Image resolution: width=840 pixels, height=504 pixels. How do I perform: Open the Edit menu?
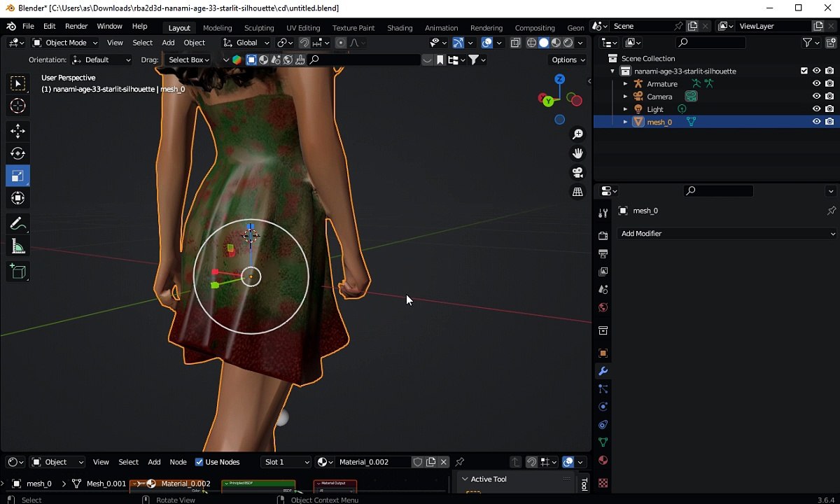pyautogui.click(x=49, y=27)
